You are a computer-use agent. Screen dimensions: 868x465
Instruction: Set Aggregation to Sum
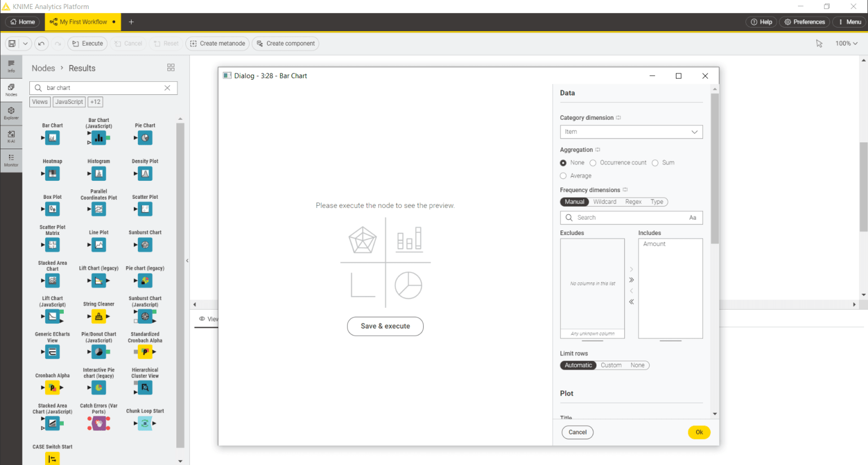click(x=655, y=163)
